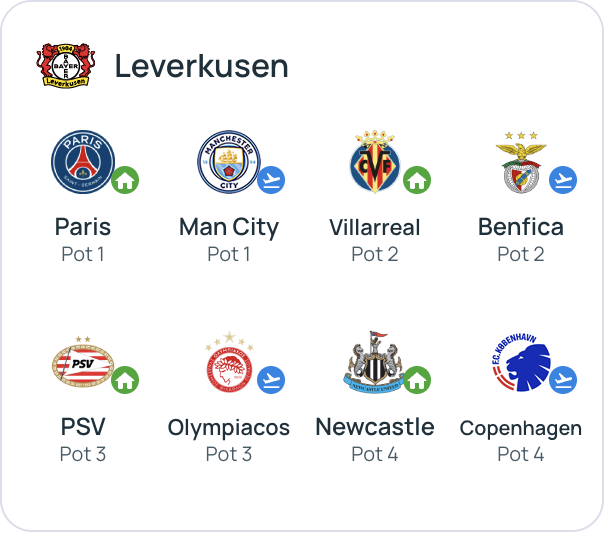Click green home icon beside Paris
The height and width of the screenshot is (534, 604).
[x=125, y=181]
